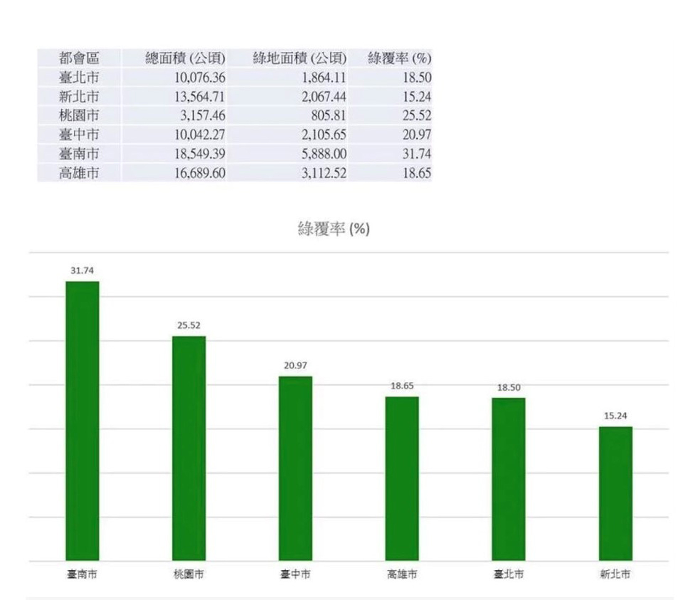Click the 臺南市 green bar

[x=82, y=421]
